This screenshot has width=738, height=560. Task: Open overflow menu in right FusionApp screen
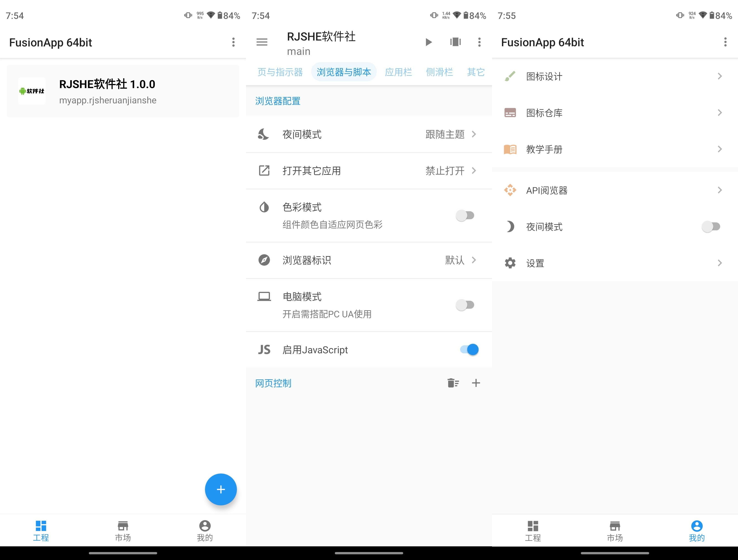click(725, 42)
